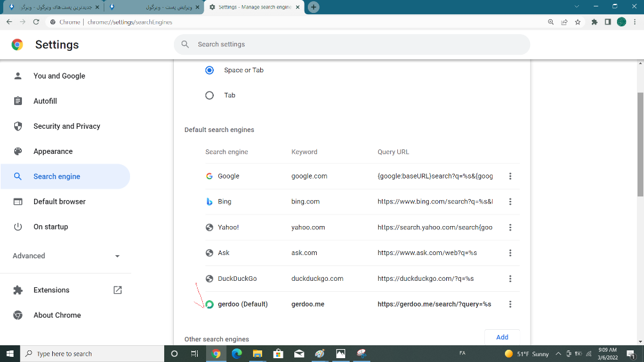
Task: Open Default browser settings
Action: pos(59,202)
